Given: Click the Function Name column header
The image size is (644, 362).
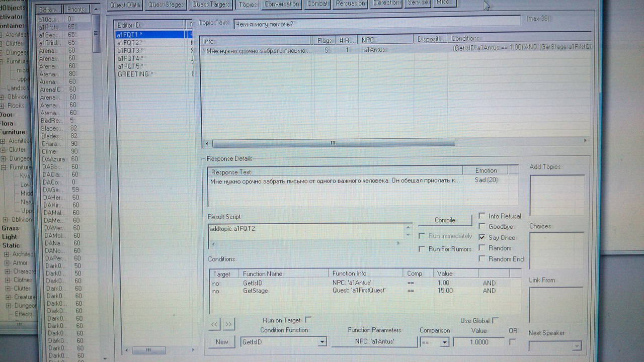Looking at the screenshot, I should pos(283,274).
